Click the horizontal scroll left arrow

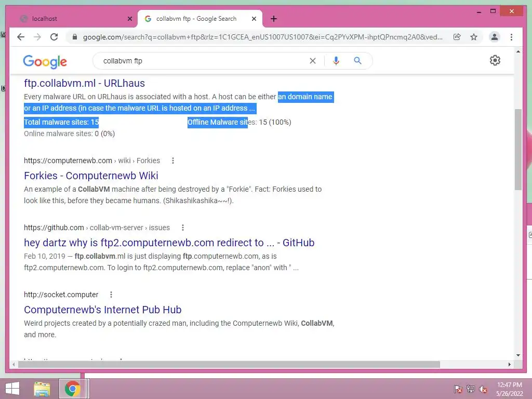point(14,364)
